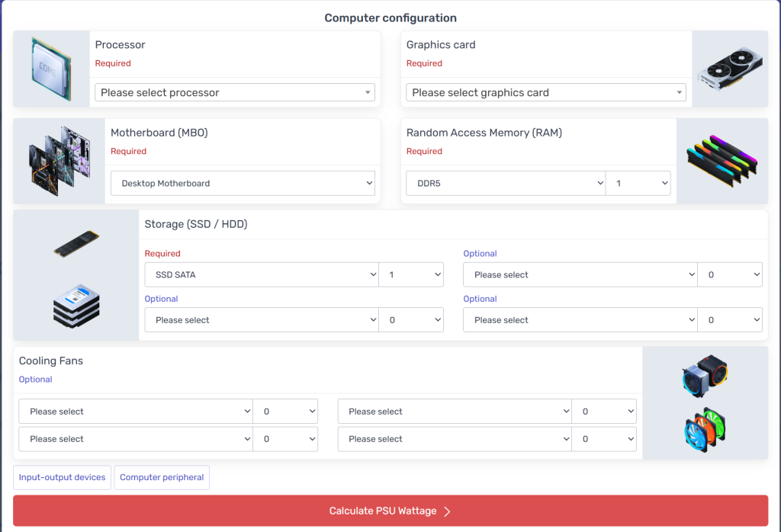Click the CPU cooler image
Image resolution: width=781 pixels, height=532 pixels.
705,376
